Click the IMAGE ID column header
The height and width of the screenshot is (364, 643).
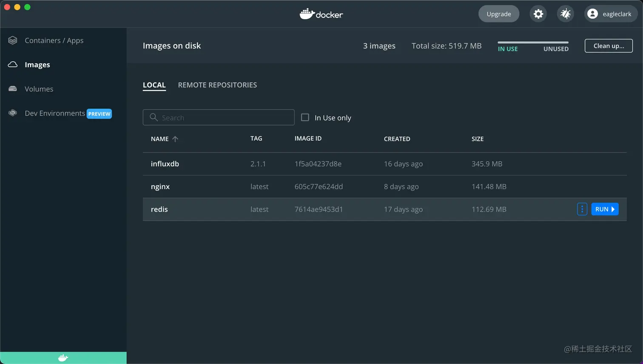pos(308,138)
